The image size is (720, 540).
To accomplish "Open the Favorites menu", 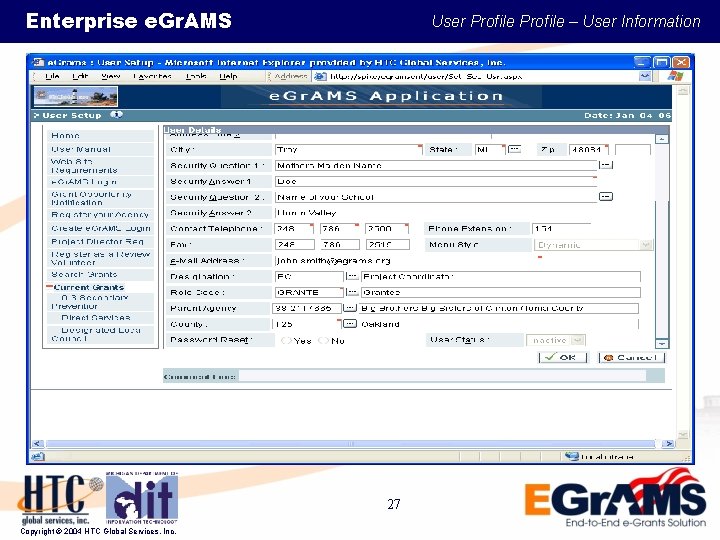I will [x=152, y=76].
